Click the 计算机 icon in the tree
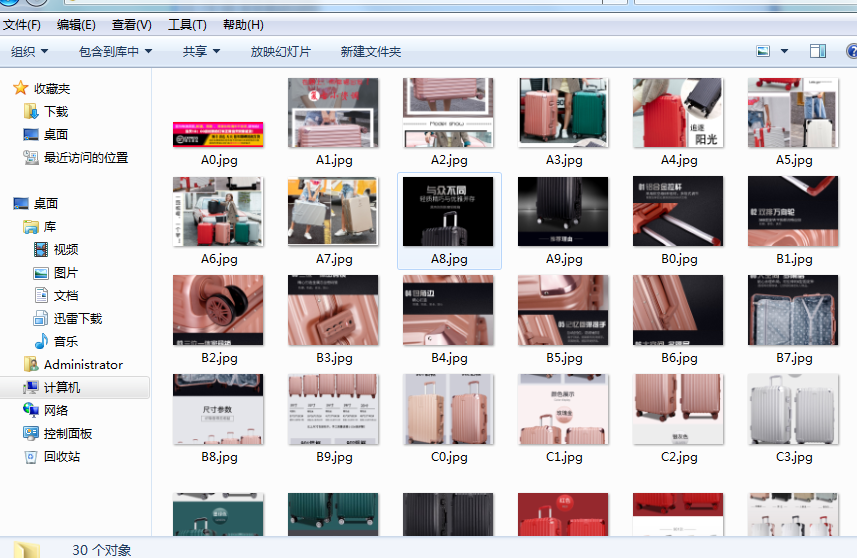Image resolution: width=857 pixels, height=558 pixels. (x=31, y=387)
